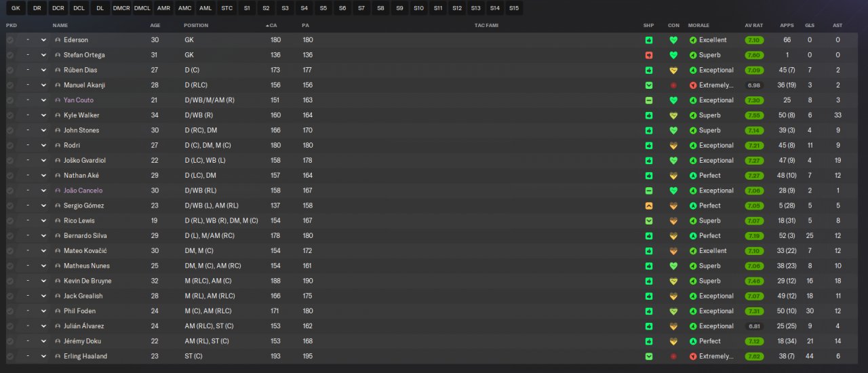Click the player info icon beside Ederson
This screenshot has height=373, width=868.
pos(58,40)
